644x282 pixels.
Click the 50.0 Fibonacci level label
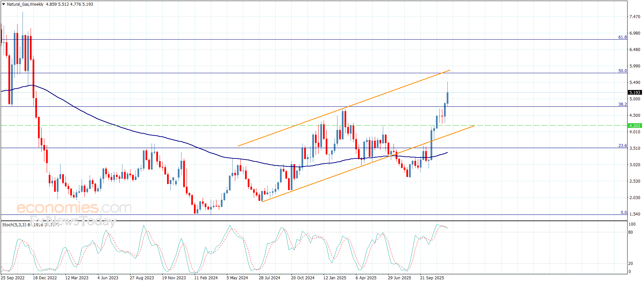coord(622,71)
